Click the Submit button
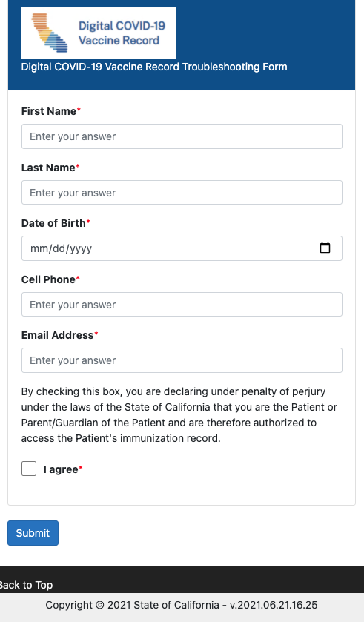Viewport: 364px width, 622px height. pyautogui.click(x=33, y=533)
